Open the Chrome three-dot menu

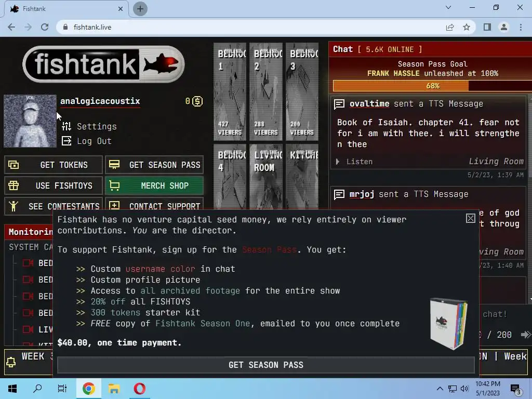tap(521, 27)
